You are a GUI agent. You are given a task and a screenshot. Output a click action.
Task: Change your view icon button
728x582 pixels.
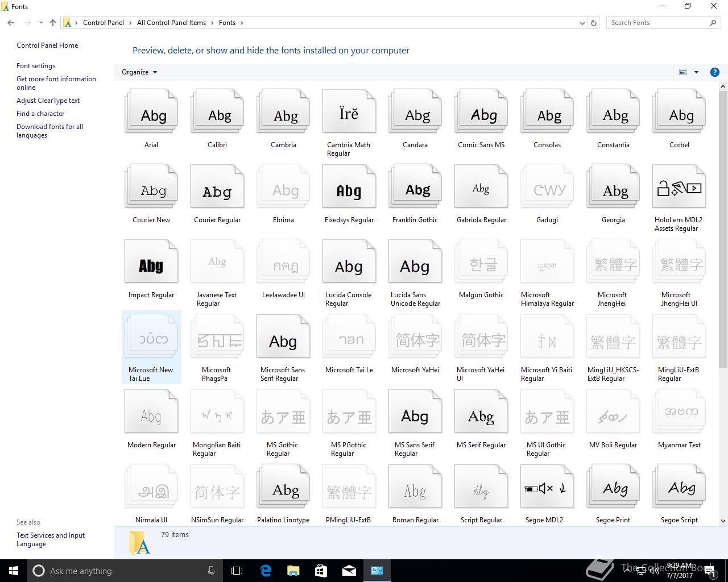(x=683, y=72)
